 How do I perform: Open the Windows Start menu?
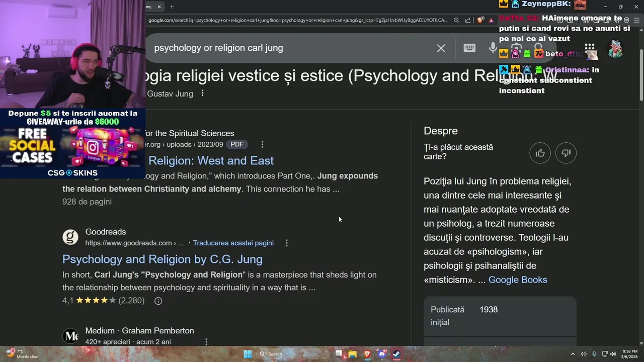point(248,354)
